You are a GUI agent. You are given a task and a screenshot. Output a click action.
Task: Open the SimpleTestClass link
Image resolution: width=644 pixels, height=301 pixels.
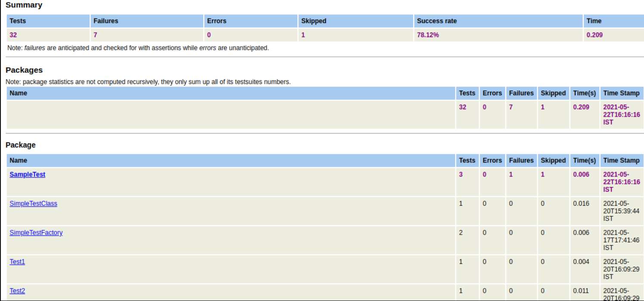(33, 203)
